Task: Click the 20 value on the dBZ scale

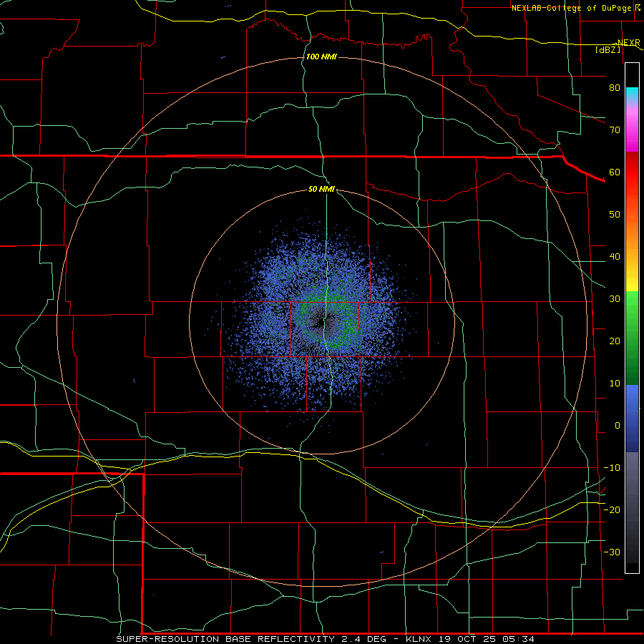Action: click(615, 341)
